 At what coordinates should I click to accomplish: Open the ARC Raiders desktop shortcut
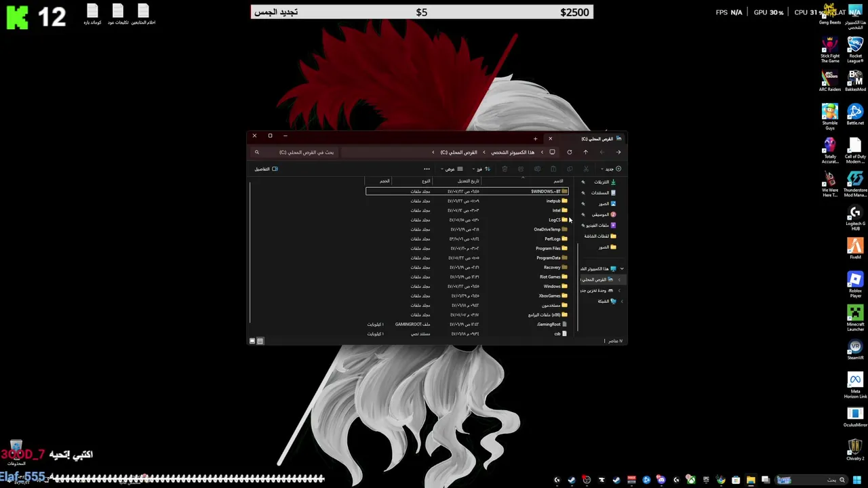click(x=830, y=81)
